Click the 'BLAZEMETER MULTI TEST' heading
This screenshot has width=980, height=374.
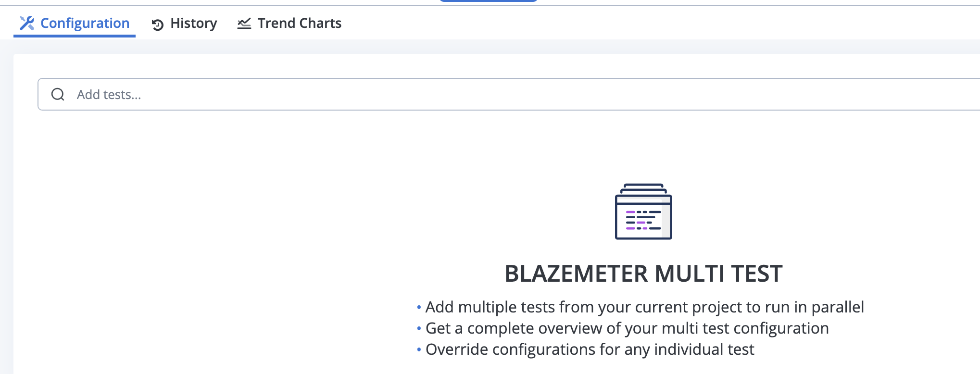click(643, 274)
